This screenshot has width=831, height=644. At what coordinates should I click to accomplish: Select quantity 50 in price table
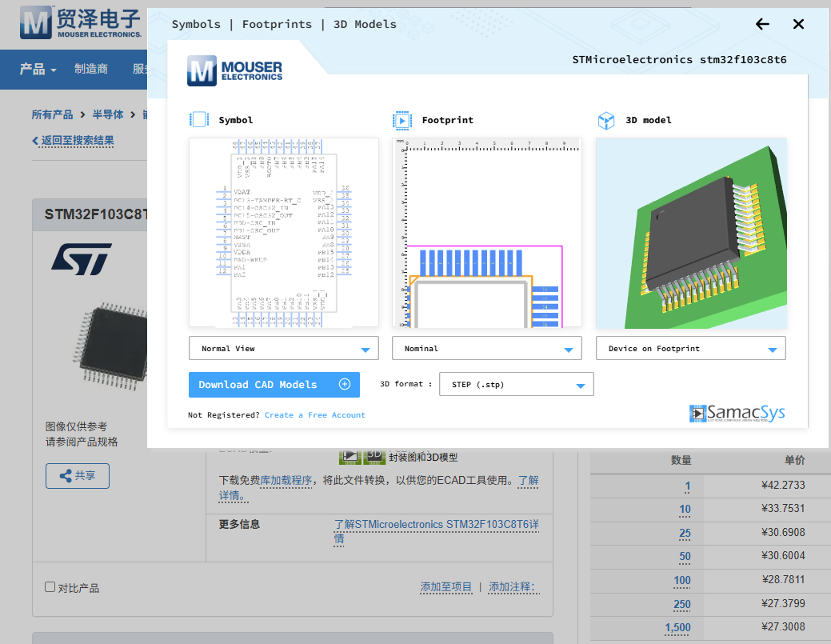685,557
